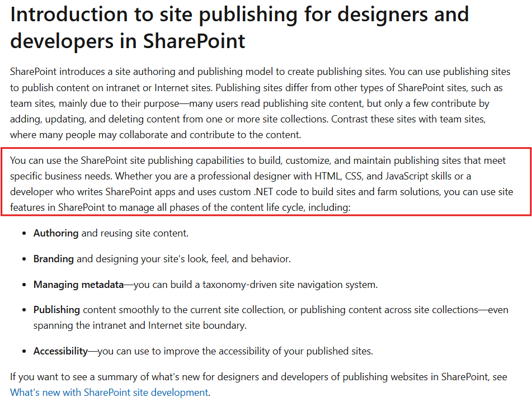
Task: Click the bold word 'Publishing' in the bullet list
Action: 57,310
